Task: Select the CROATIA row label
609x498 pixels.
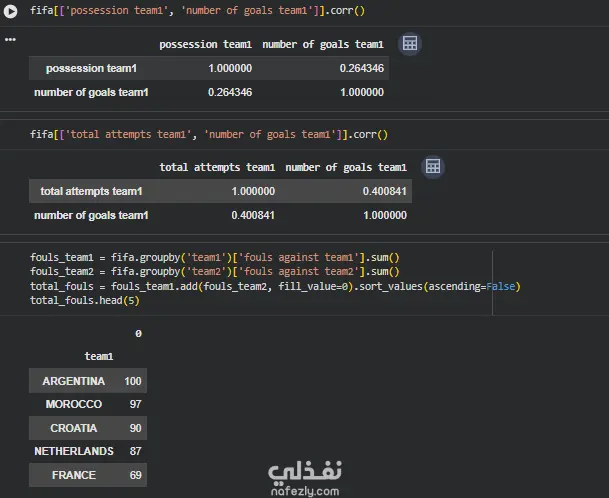Action: (x=73, y=428)
